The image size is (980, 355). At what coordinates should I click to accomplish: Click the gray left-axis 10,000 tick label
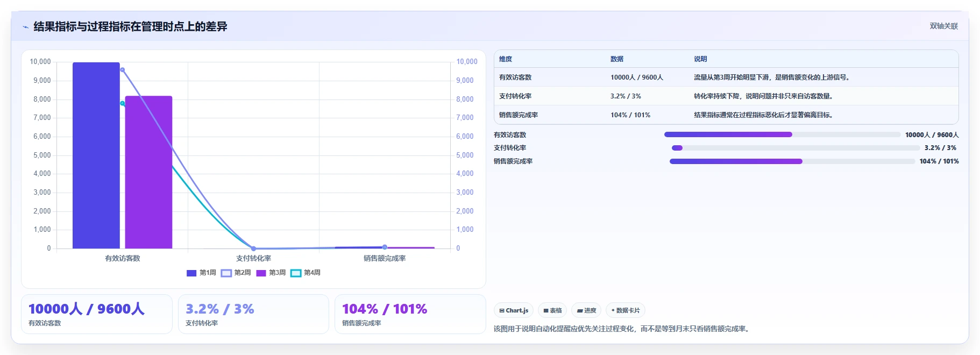pos(40,62)
